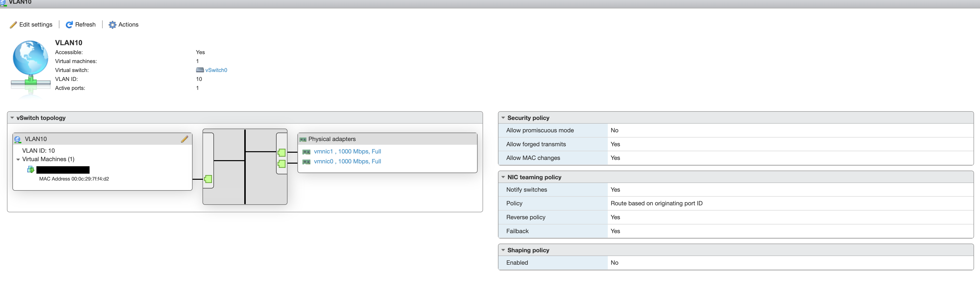Click Route based on originating port ID value
Image resolution: width=980 pixels, height=290 pixels.
click(657, 203)
